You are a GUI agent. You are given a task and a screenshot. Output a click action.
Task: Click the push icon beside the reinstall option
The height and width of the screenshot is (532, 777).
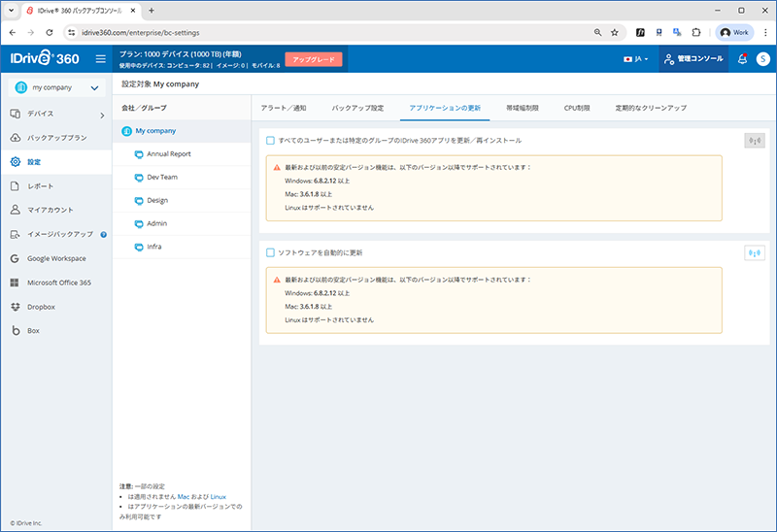coord(755,141)
